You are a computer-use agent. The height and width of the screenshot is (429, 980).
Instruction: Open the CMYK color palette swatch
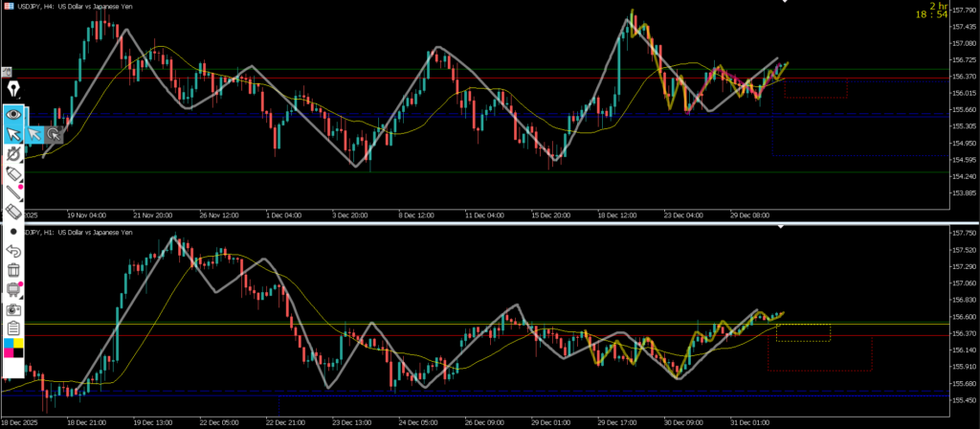click(13, 347)
